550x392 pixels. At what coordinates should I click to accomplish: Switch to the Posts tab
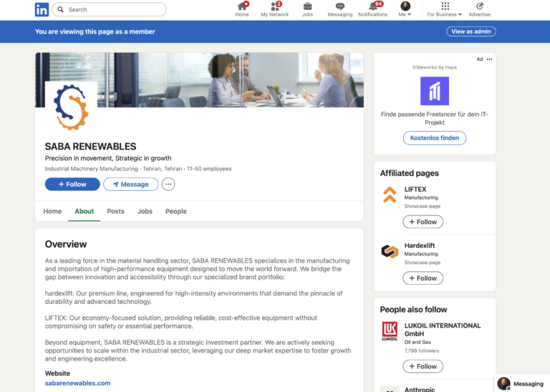[x=115, y=211]
